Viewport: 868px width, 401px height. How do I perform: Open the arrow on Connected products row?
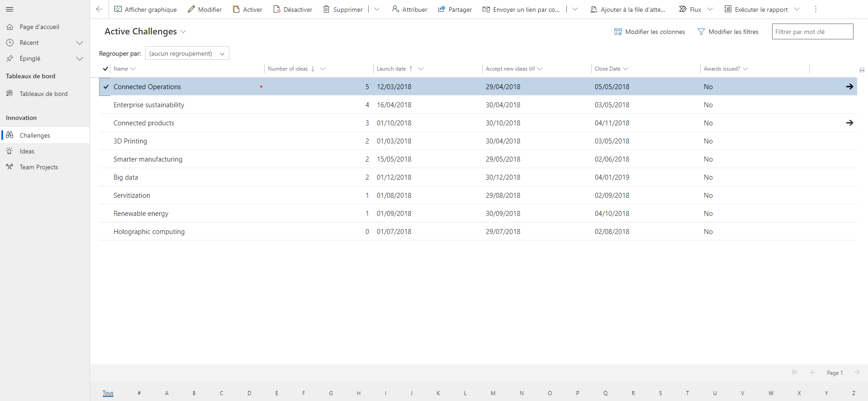point(849,123)
